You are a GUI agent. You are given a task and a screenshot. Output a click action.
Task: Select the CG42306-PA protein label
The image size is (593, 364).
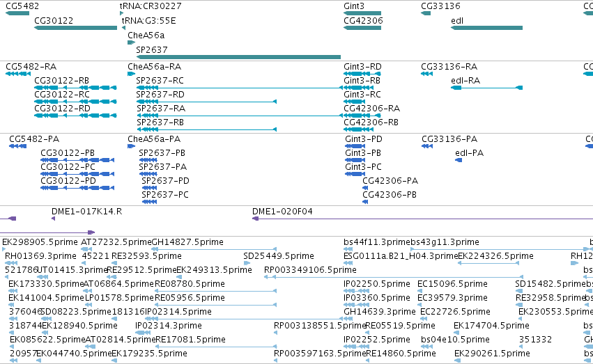[x=390, y=181]
